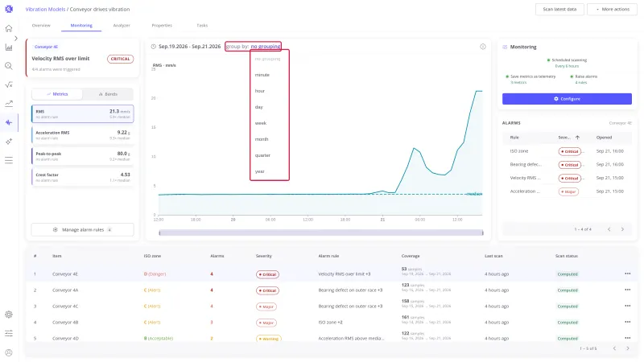Open the magnifier search sidebar icon
The width and height of the screenshot is (644, 362).
pyautogui.click(x=9, y=66)
